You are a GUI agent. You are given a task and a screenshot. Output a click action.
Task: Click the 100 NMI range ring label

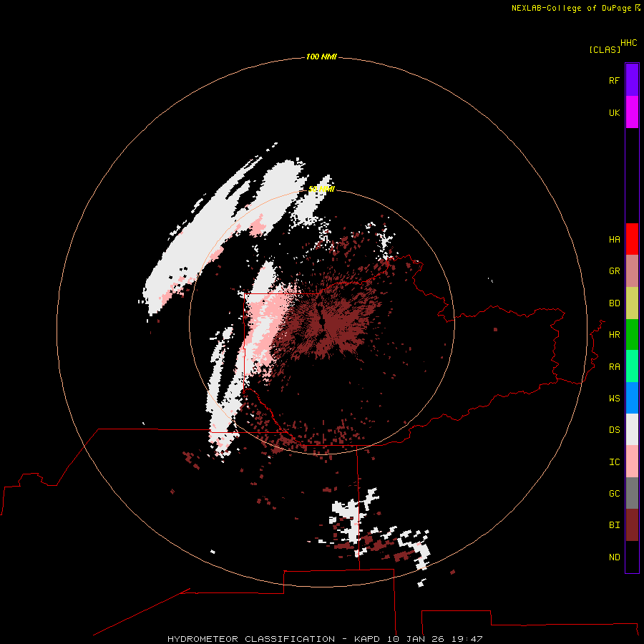point(321,57)
